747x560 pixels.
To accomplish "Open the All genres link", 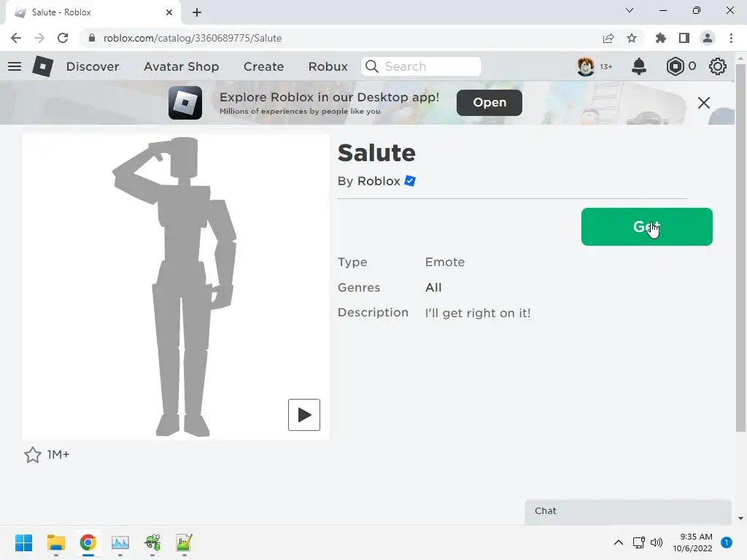I will point(433,287).
